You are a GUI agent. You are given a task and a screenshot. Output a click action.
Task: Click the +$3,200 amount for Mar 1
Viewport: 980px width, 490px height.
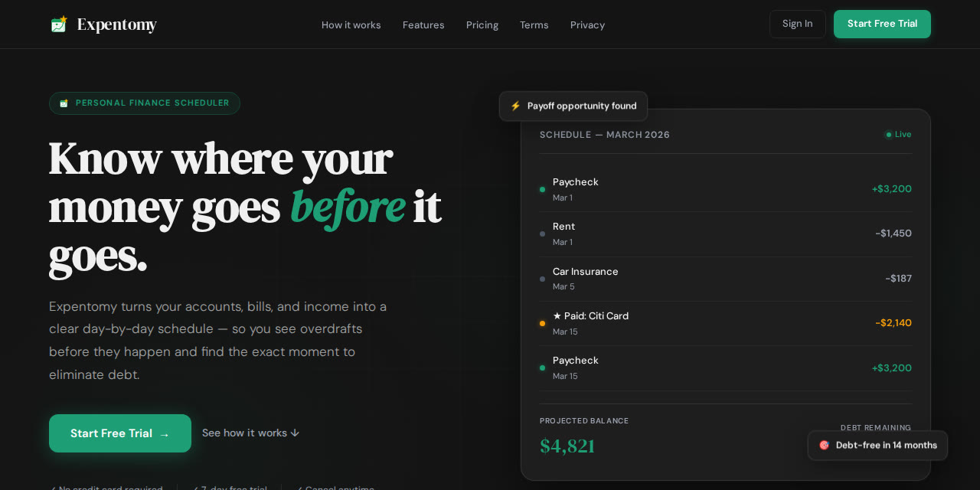(892, 189)
